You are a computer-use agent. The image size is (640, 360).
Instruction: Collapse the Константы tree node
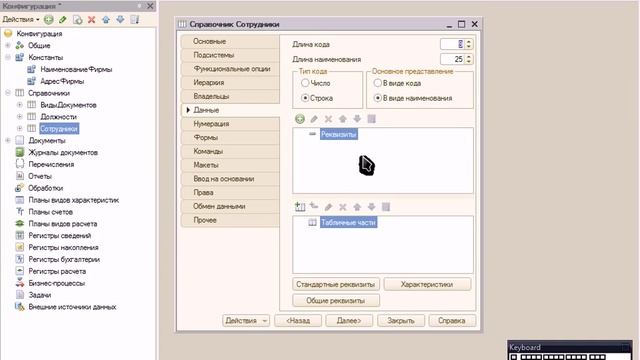click(x=8, y=57)
